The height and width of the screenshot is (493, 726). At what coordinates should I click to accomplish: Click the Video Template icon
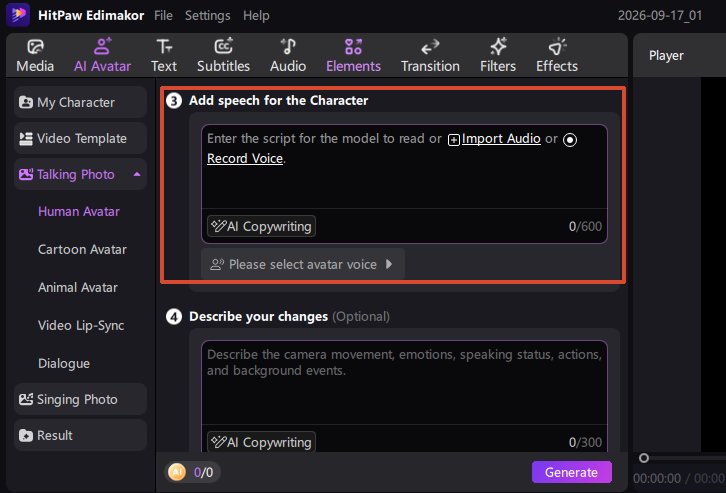click(26, 138)
